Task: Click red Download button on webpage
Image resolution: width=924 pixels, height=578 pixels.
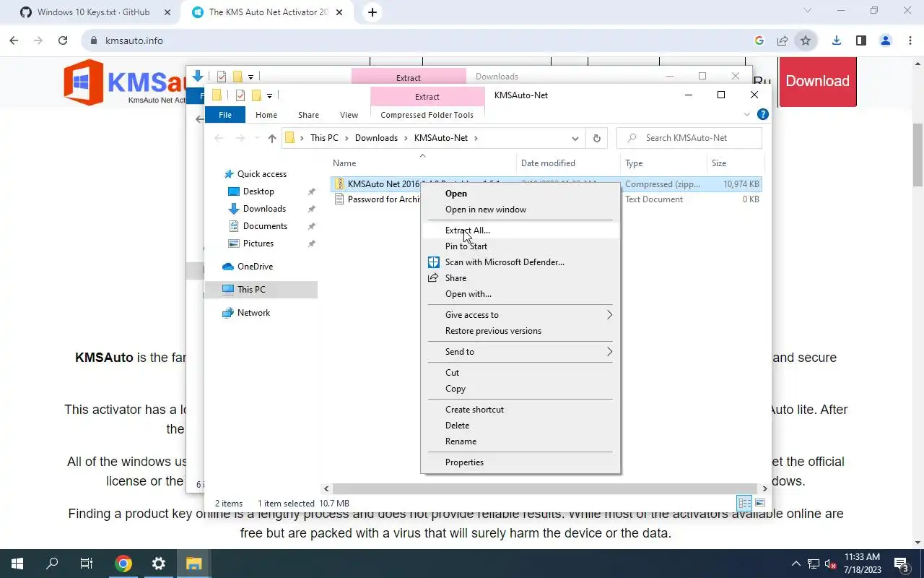Action: coord(817,81)
